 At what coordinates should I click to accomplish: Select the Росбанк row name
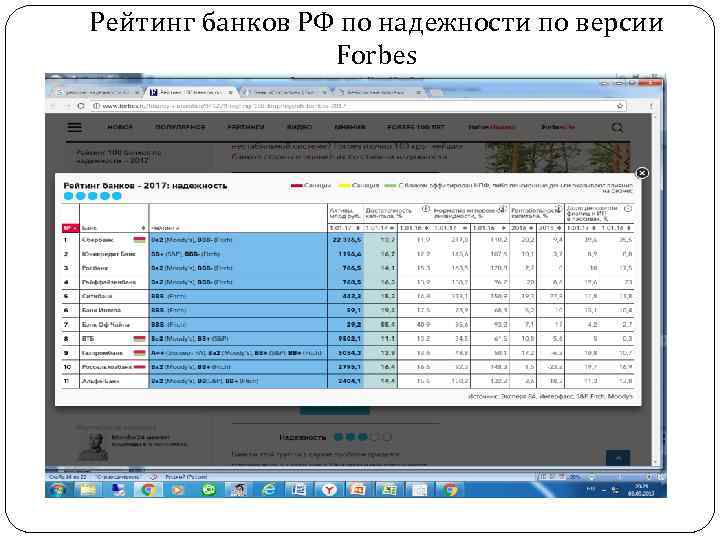click(95, 268)
